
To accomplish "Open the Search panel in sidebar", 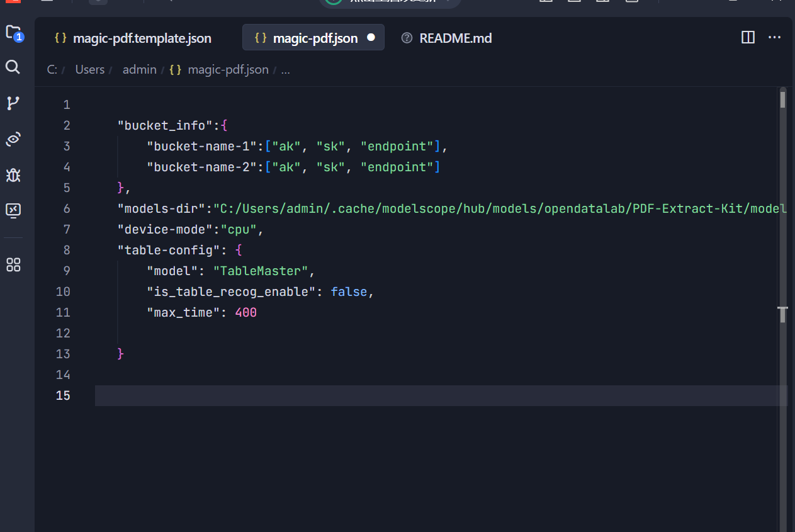I will click(x=13, y=67).
